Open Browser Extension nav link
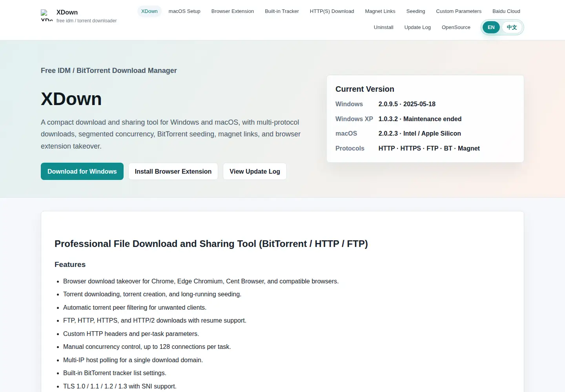 tap(233, 11)
